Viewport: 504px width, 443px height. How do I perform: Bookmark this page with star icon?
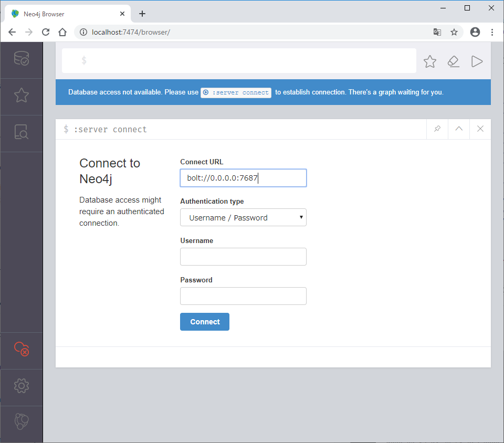pyautogui.click(x=454, y=32)
